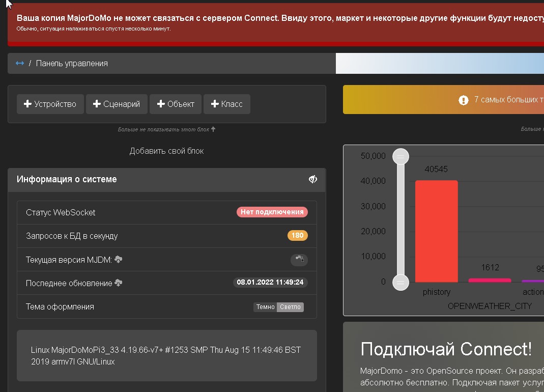Switch theme to Темно
Viewport: 544px width, 392px height.
265,306
